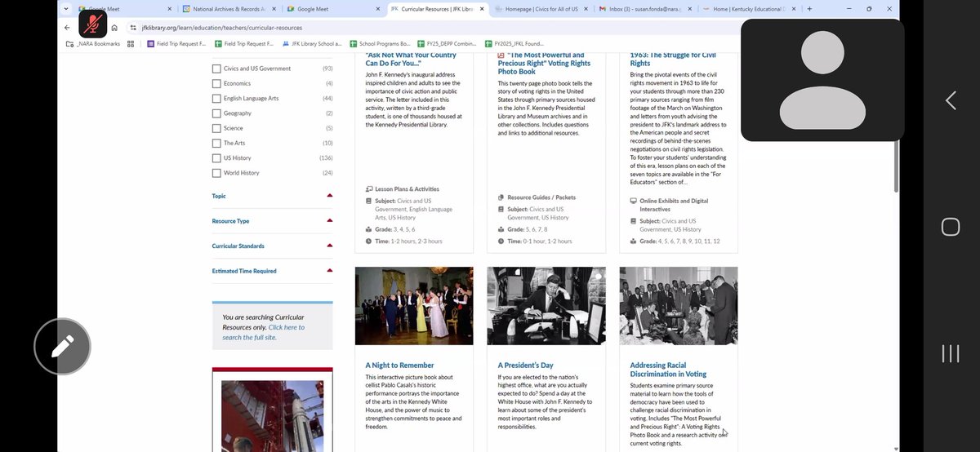This screenshot has width=980, height=452.
Task: Expand the Estimated Time Required filter arrow
Action: [330, 270]
